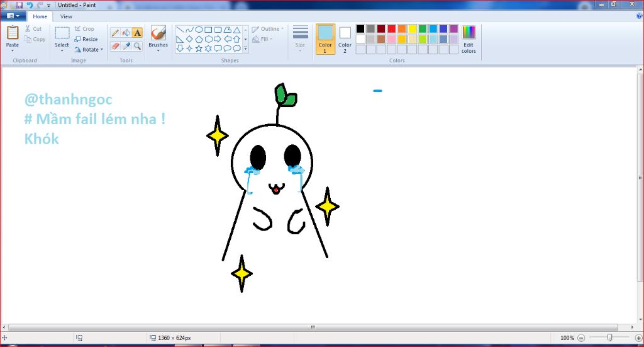Choose the Rounded rectangular callout shape

[x=218, y=48]
